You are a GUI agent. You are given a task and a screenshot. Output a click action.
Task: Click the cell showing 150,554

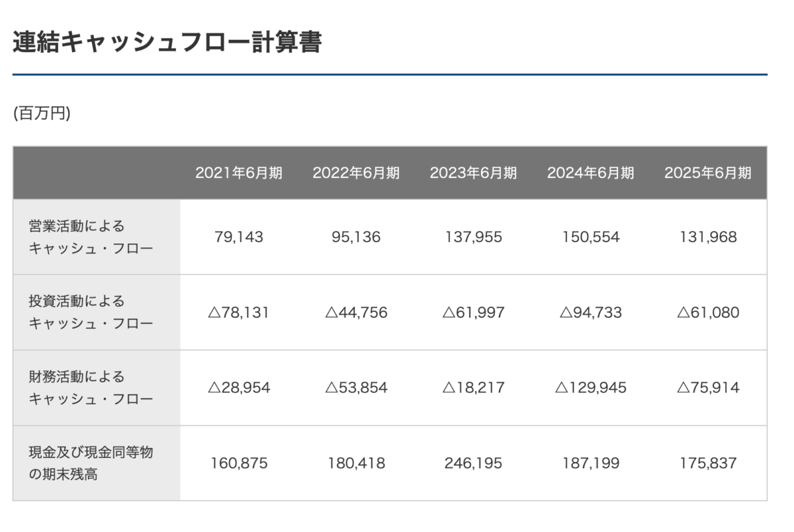click(x=590, y=238)
